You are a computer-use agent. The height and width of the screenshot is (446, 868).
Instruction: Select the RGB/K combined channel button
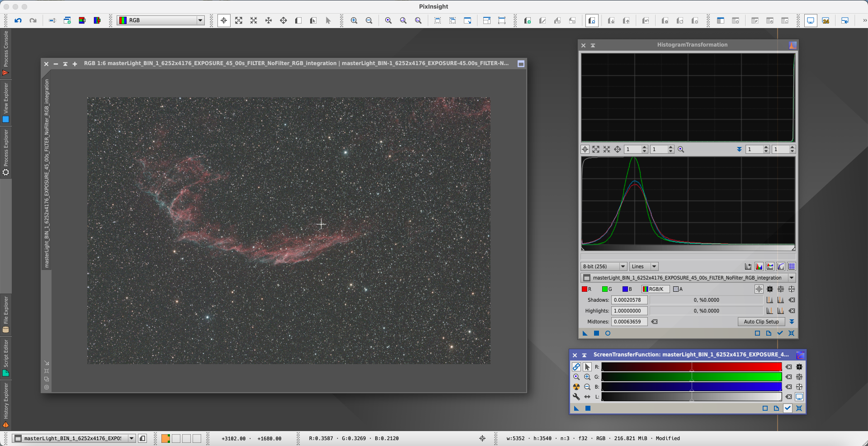coord(656,289)
